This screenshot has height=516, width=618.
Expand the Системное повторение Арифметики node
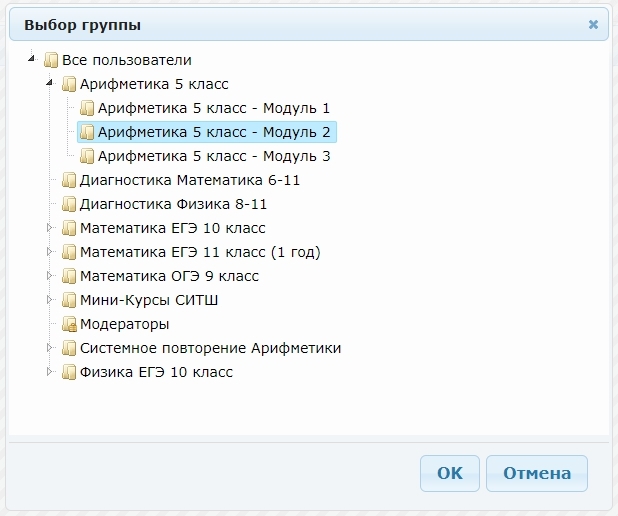coord(50,348)
